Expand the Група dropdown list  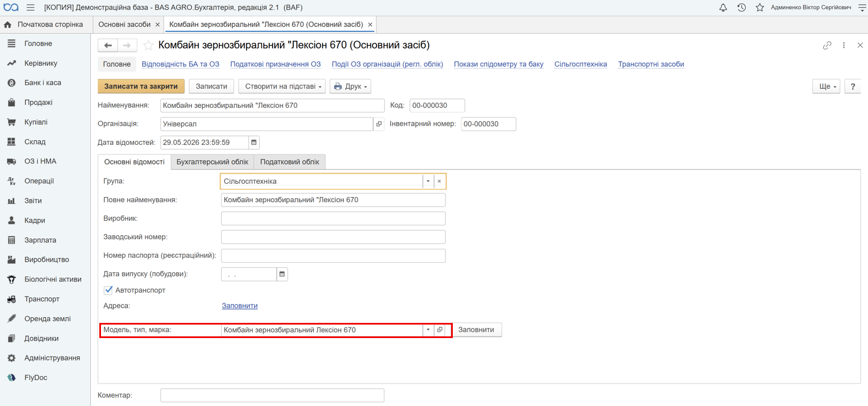point(428,181)
